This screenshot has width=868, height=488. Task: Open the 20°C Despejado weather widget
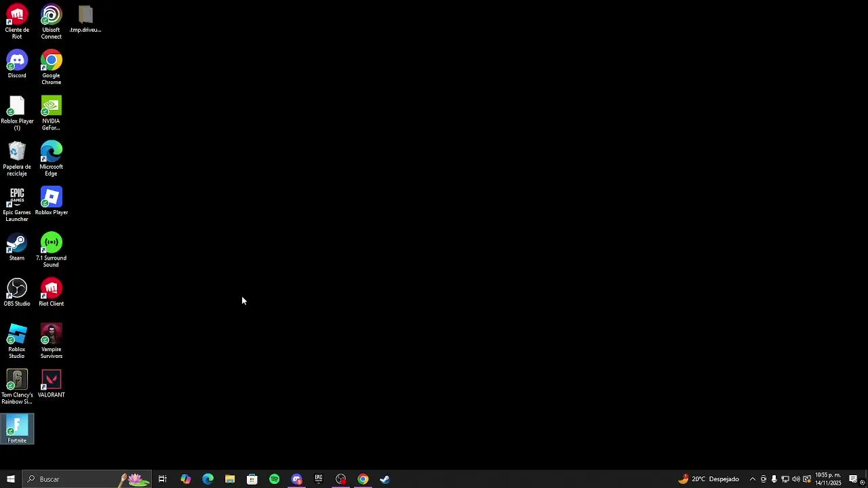[709, 479]
